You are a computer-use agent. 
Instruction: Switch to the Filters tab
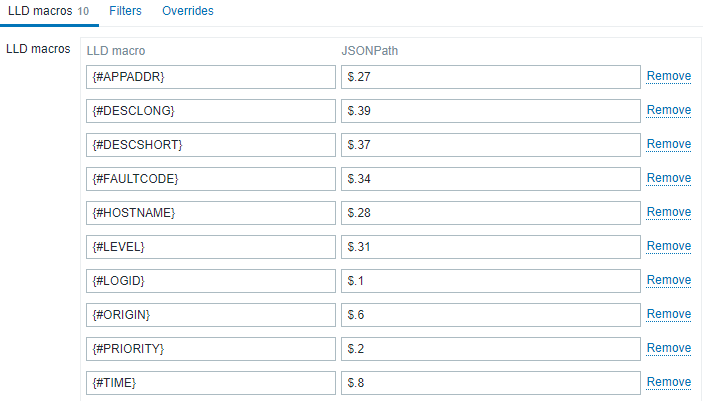tap(125, 11)
